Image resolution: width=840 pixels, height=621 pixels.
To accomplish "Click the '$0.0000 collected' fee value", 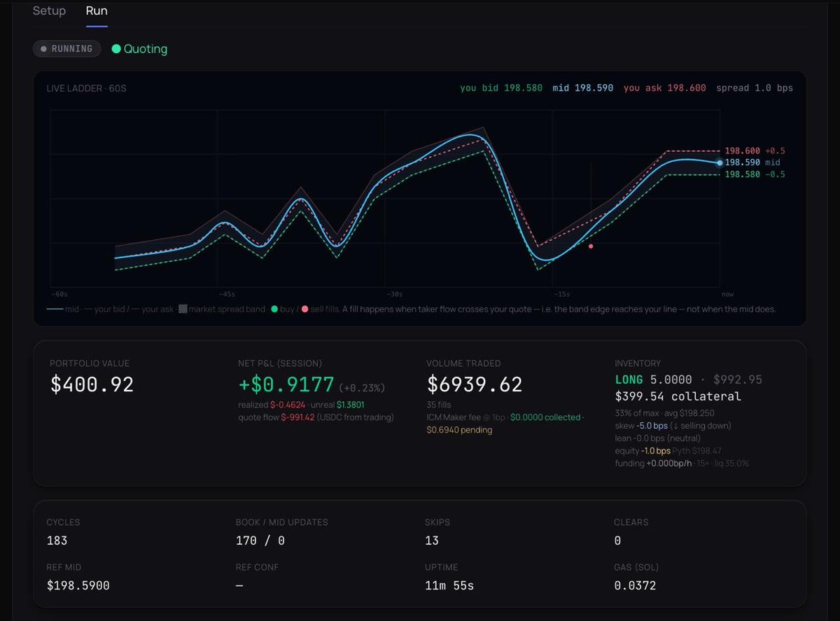I will coord(545,417).
